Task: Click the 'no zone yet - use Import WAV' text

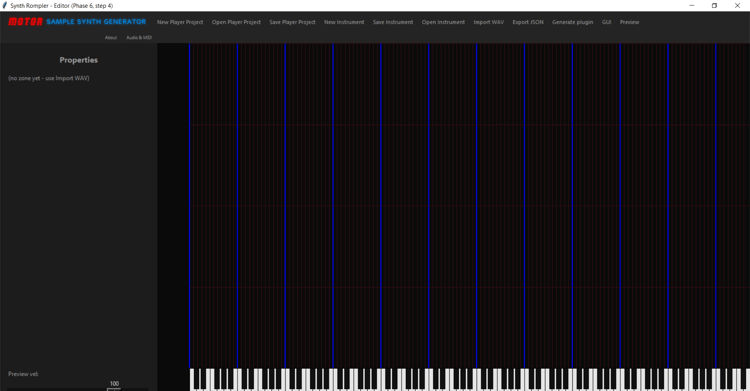Action: click(49, 78)
